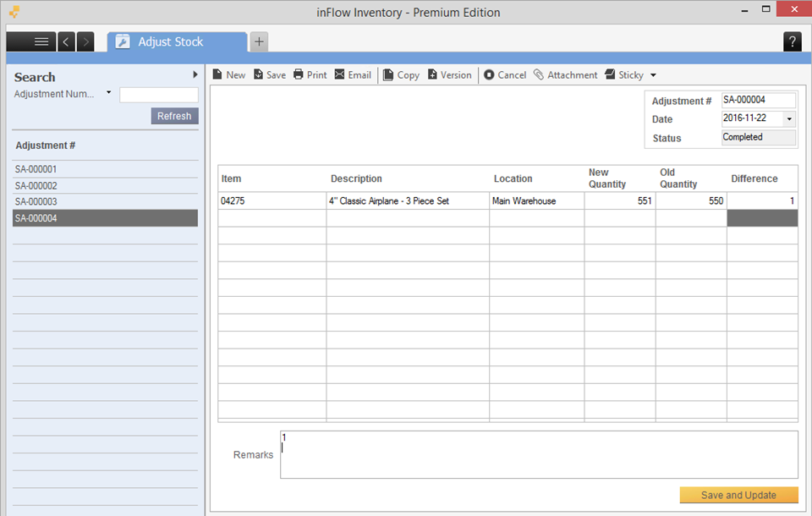The width and height of the screenshot is (812, 516).
Task: Open help with the question mark icon
Action: 793,41
